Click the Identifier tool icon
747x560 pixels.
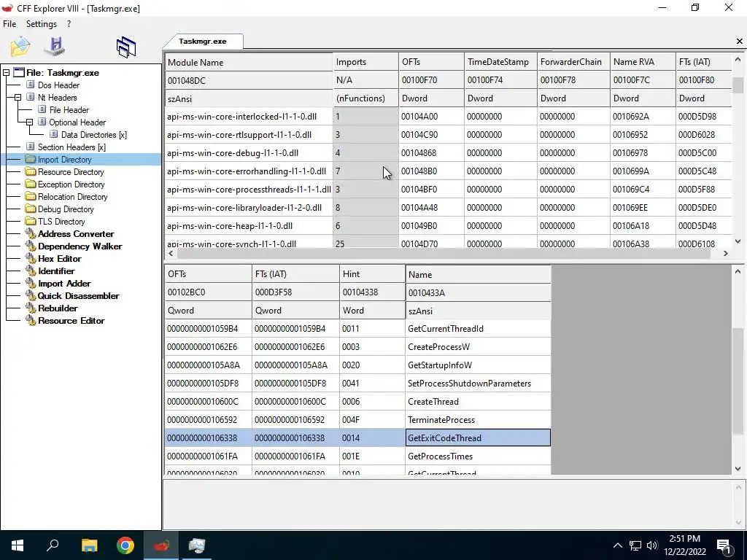[31, 271]
